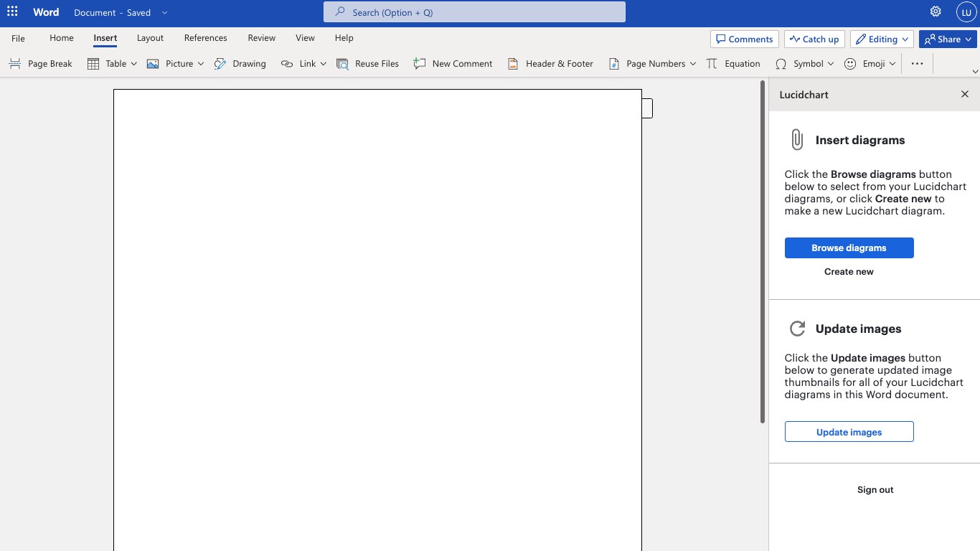Click the Emoji smiley icon

tap(850, 64)
